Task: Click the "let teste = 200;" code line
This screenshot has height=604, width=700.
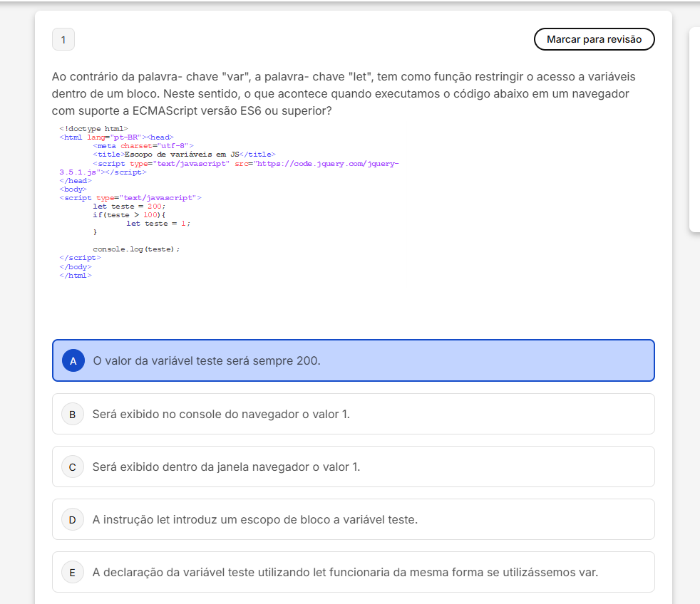Action: click(x=129, y=207)
